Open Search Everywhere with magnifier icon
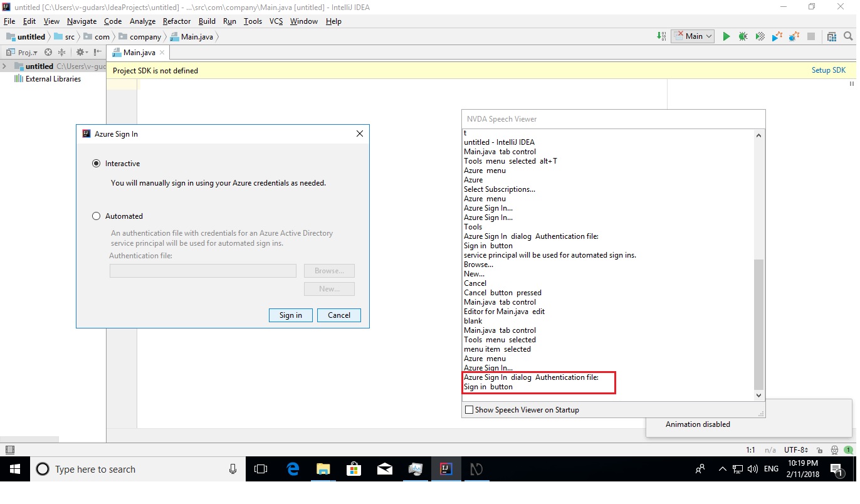 click(x=849, y=36)
